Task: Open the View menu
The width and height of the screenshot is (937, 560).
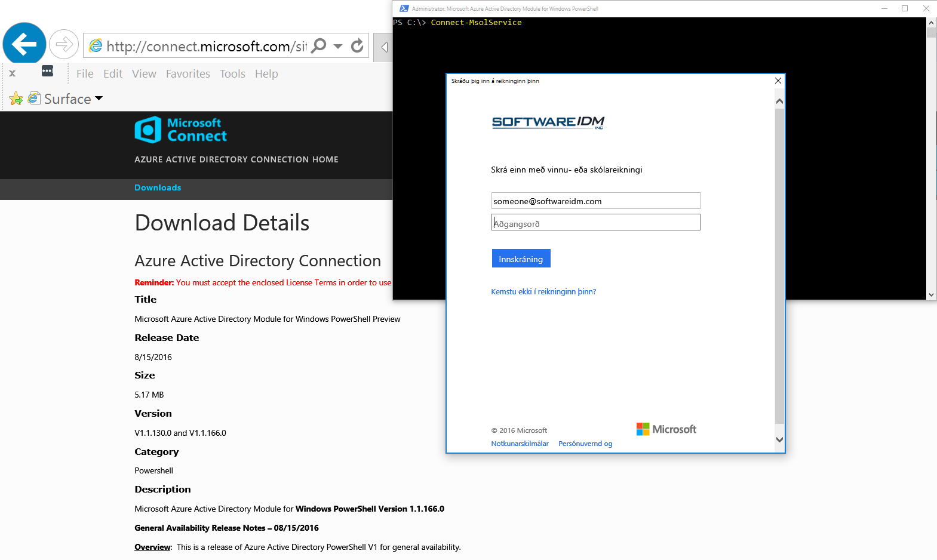Action: (144, 73)
